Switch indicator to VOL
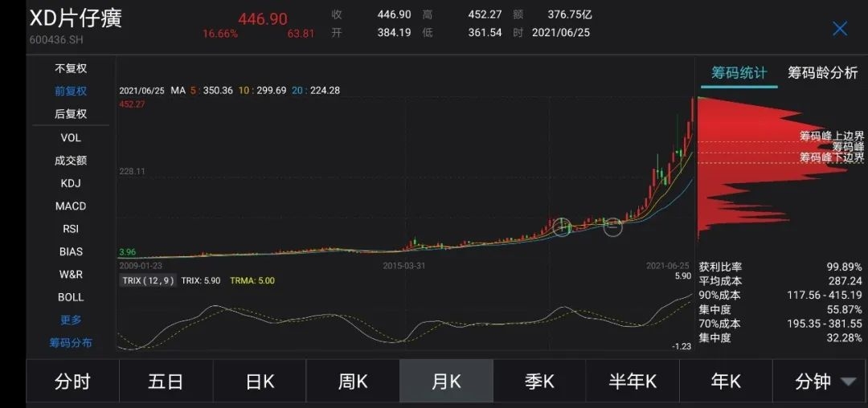Viewport: 868px width, 408px height. tap(71, 137)
